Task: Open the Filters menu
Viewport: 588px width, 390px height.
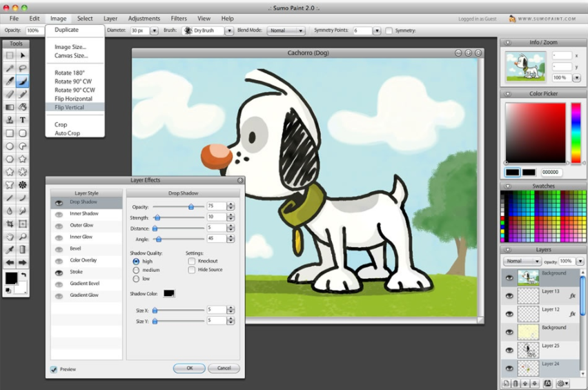Action: 179,19
